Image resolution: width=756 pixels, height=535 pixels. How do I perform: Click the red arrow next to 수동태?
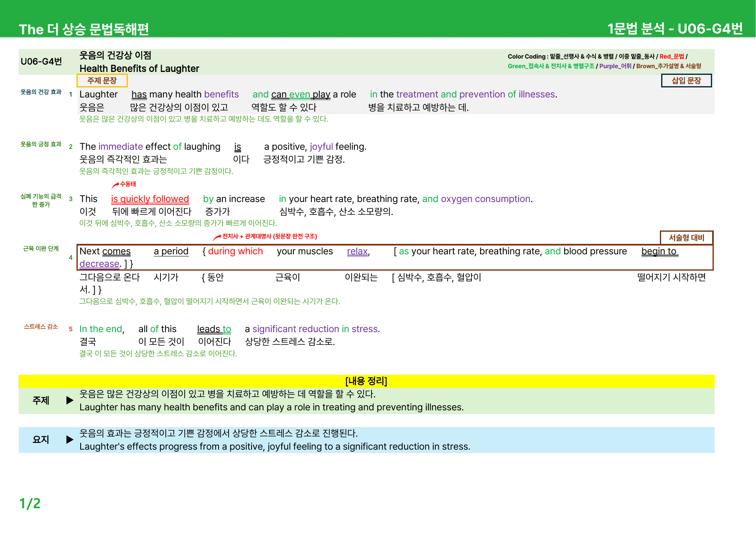coord(115,185)
